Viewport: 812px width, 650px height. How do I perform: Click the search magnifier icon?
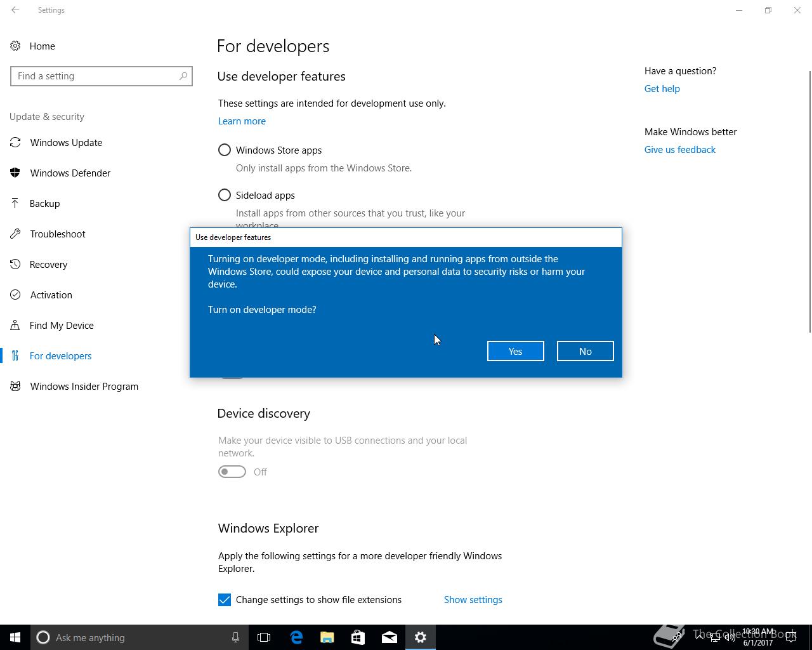tap(183, 76)
